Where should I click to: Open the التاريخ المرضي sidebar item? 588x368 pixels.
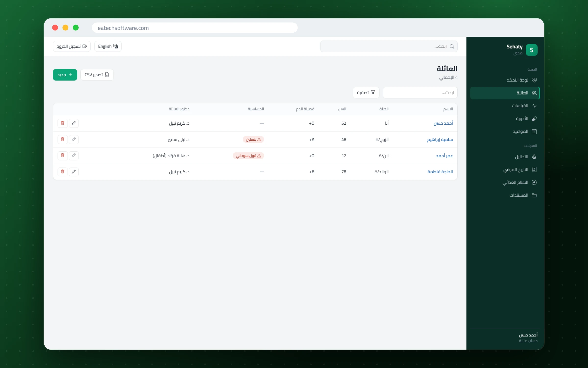(x=505, y=170)
